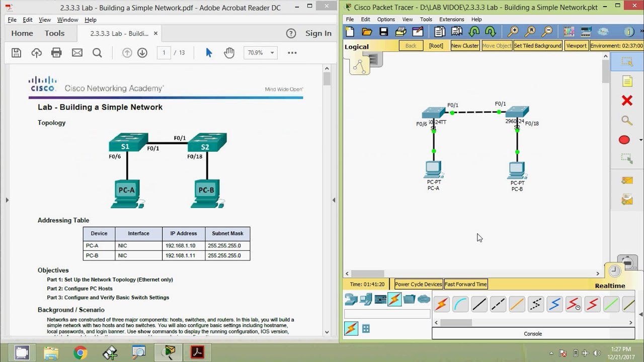
Task: Expand the Acrobat left navigation pane
Action: pos(7,200)
